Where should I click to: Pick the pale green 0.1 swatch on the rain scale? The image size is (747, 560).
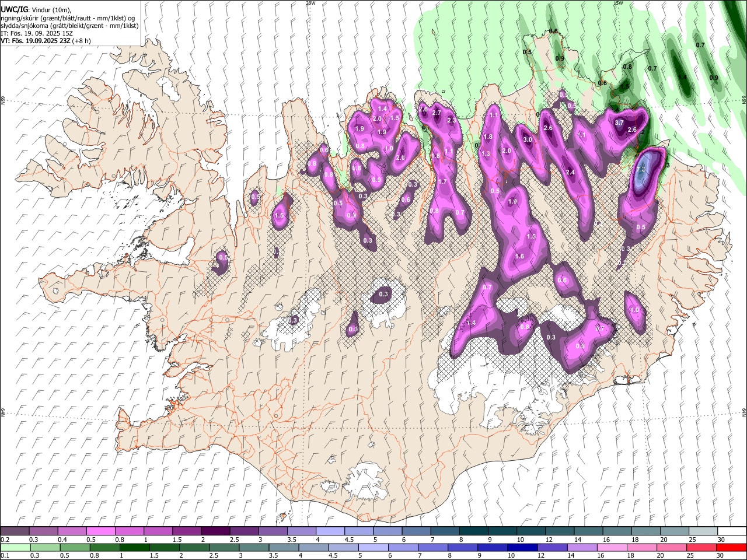coord(15,547)
